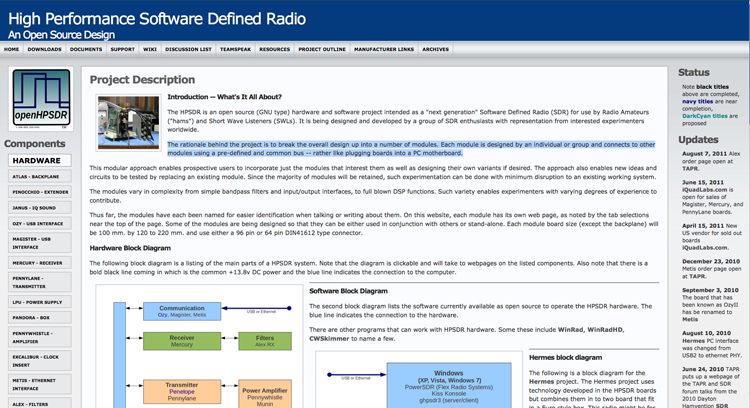Select the Filters Alex RX diagram block
This screenshot has width=750, height=408.
click(x=264, y=342)
